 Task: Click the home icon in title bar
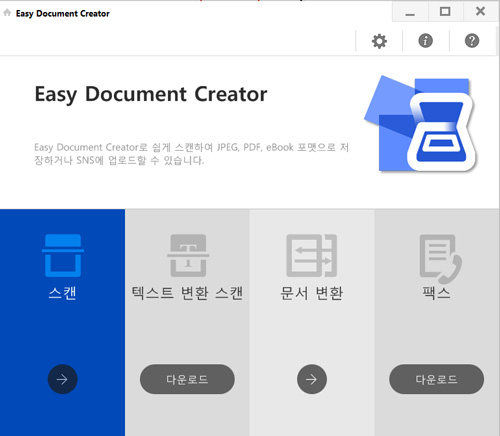[7, 13]
